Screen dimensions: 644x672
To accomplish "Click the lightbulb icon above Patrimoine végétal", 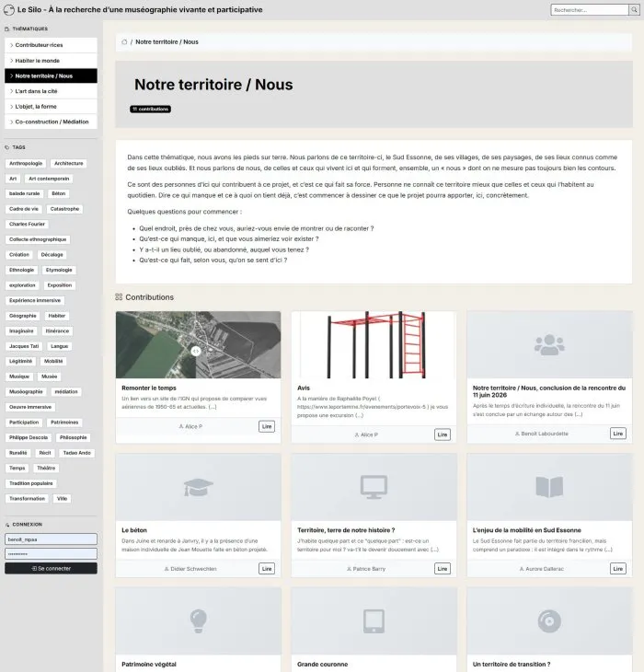I will (198, 621).
